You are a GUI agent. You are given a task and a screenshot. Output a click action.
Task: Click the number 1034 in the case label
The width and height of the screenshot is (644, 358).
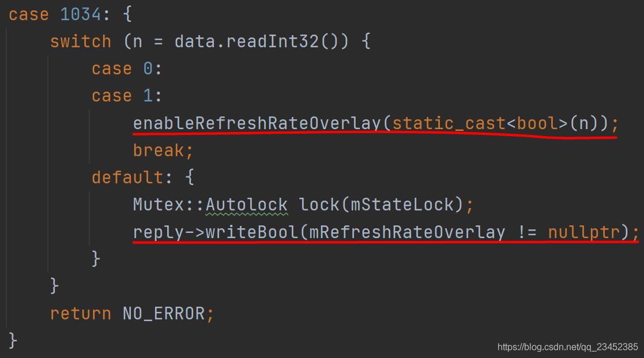coord(81,14)
